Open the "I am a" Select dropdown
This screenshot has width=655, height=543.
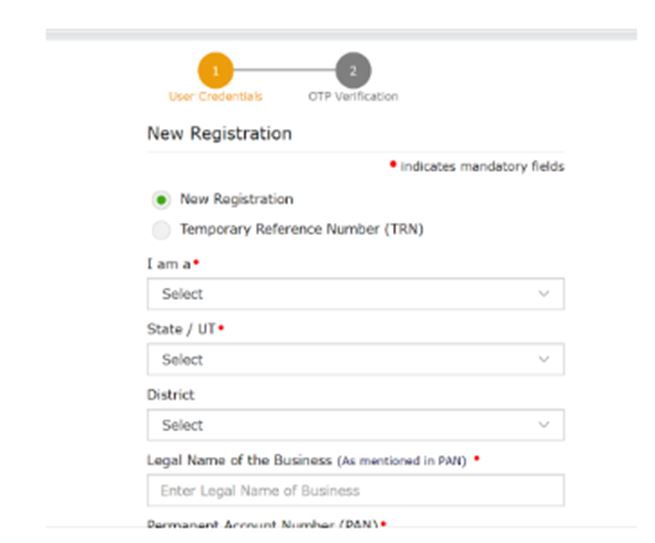point(355,294)
